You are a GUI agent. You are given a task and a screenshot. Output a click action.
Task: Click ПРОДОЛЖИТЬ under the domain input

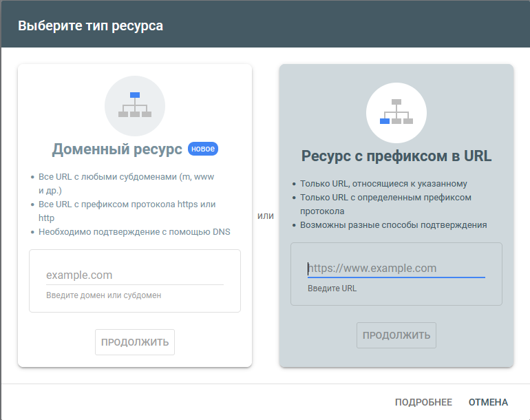(x=135, y=342)
